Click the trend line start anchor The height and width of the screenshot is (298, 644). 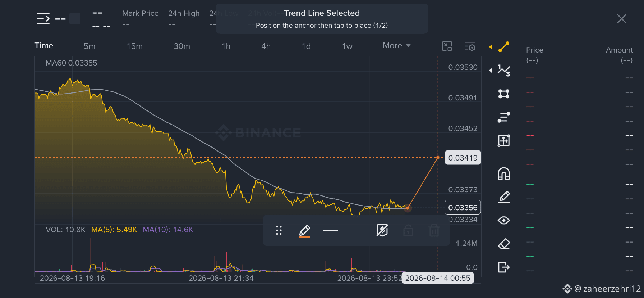pos(408,208)
